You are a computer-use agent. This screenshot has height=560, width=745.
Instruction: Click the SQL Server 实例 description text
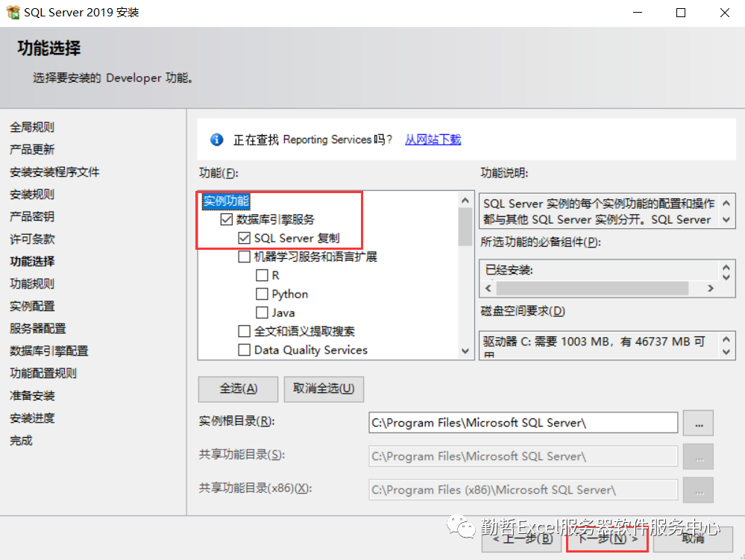[x=599, y=211]
